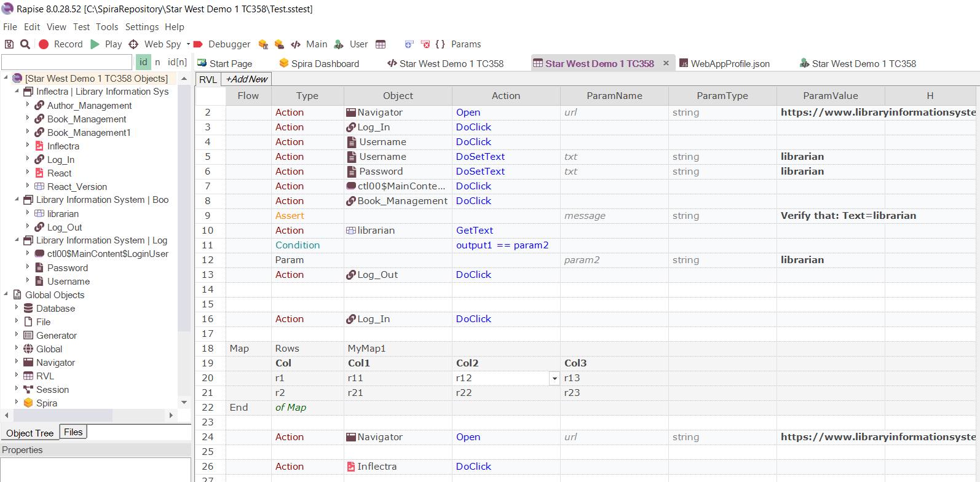Toggle the 'id[n]' filter mode button

pyautogui.click(x=177, y=62)
